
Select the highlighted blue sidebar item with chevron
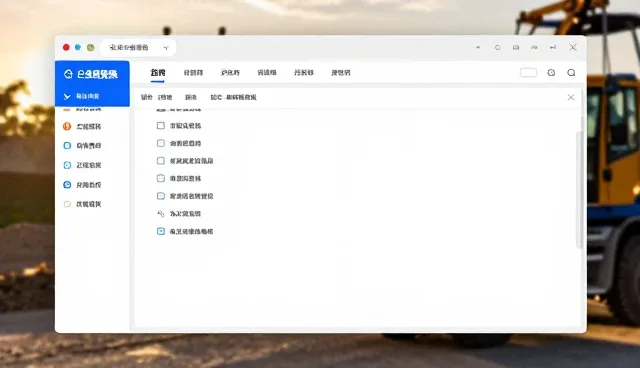point(92,96)
